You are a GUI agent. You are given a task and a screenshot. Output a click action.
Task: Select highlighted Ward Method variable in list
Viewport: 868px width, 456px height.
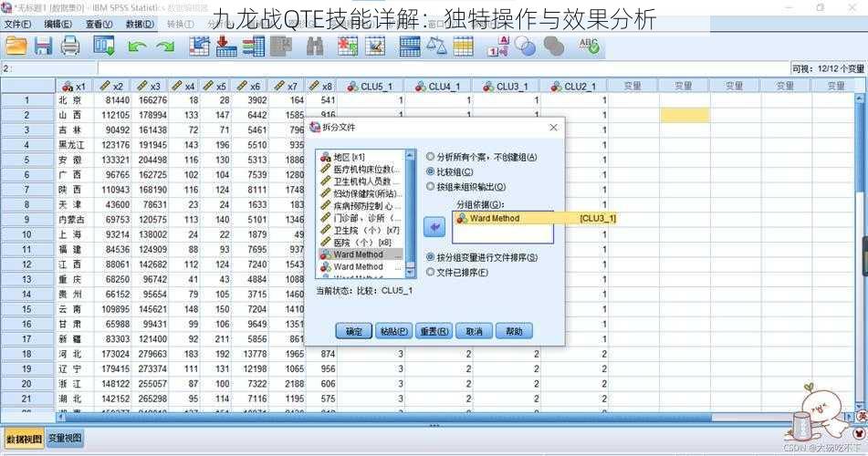361,254
